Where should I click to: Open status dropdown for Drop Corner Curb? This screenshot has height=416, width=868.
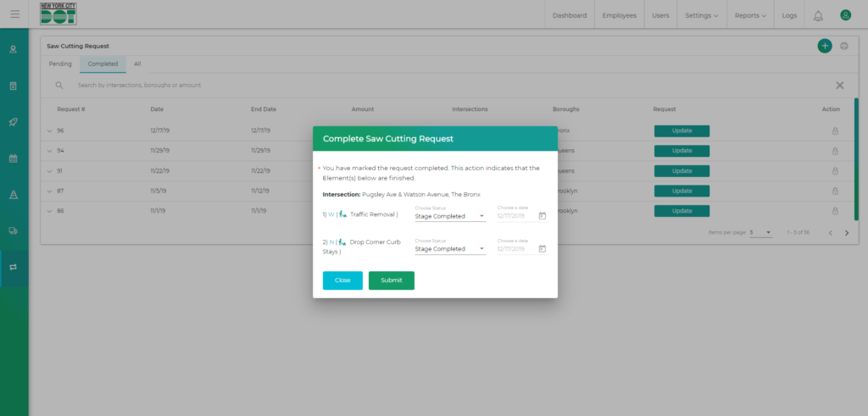(x=449, y=249)
